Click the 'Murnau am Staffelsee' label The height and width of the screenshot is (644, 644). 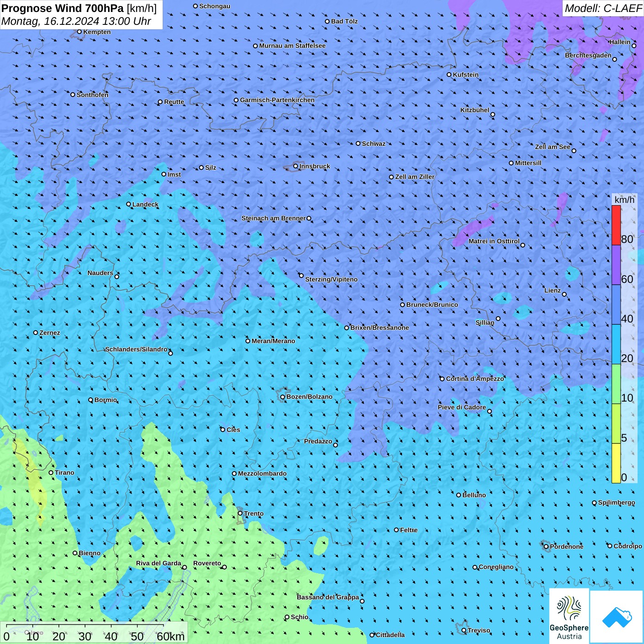click(292, 46)
